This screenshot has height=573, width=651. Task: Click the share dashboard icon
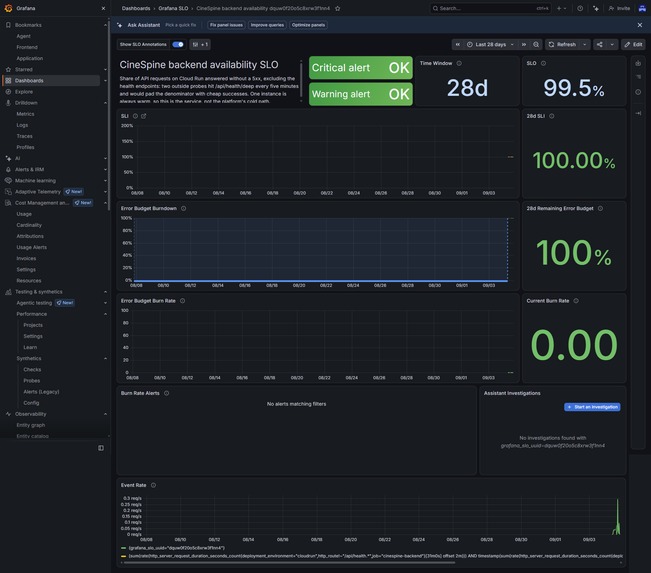point(600,44)
